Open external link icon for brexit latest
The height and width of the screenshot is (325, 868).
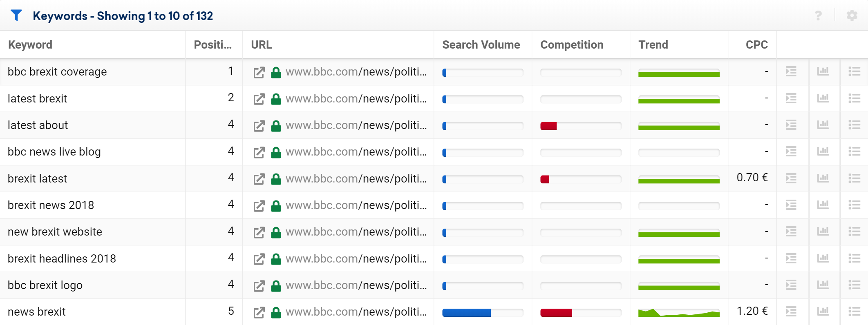point(259,179)
